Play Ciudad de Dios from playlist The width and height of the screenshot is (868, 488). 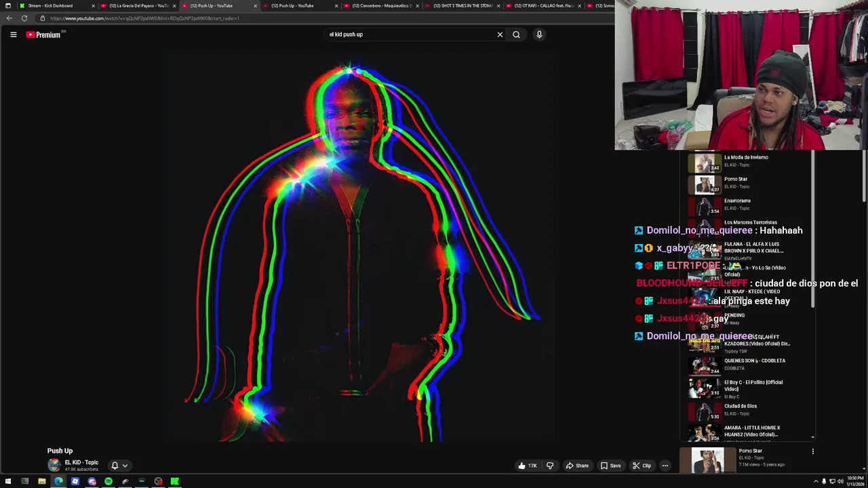(749, 411)
